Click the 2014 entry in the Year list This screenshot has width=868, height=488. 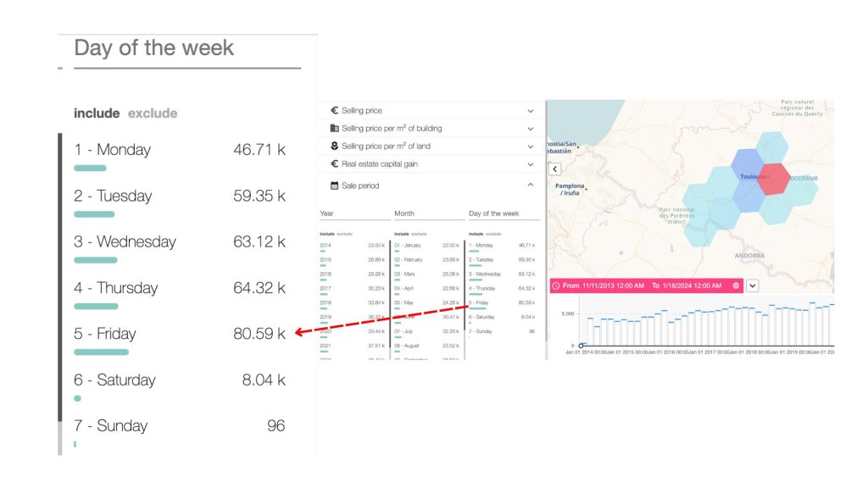click(325, 245)
